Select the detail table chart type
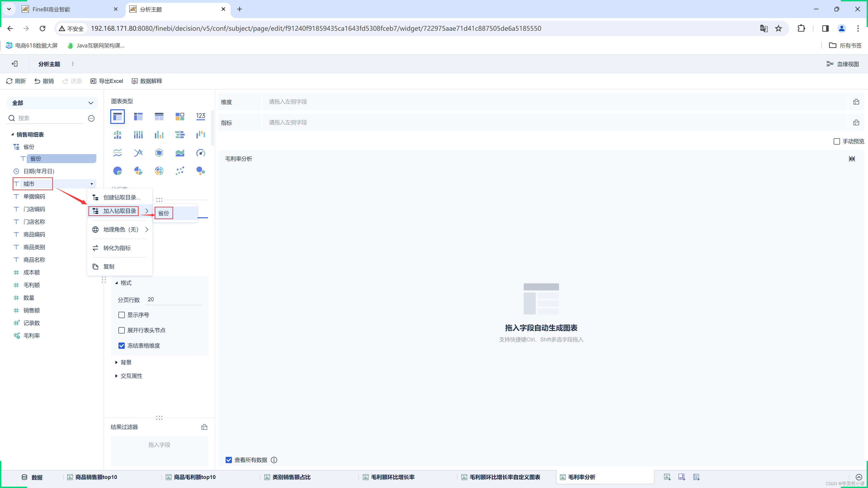 click(x=159, y=117)
